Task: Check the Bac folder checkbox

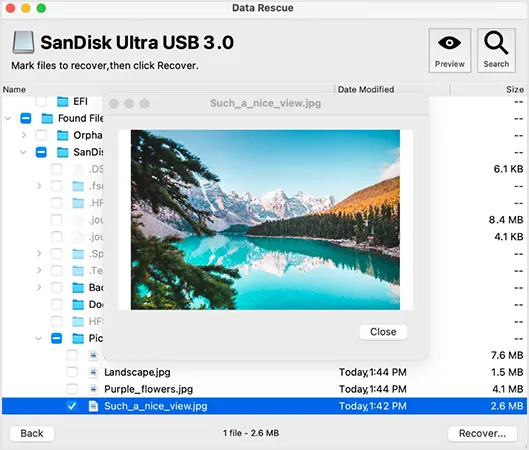Action: point(56,287)
